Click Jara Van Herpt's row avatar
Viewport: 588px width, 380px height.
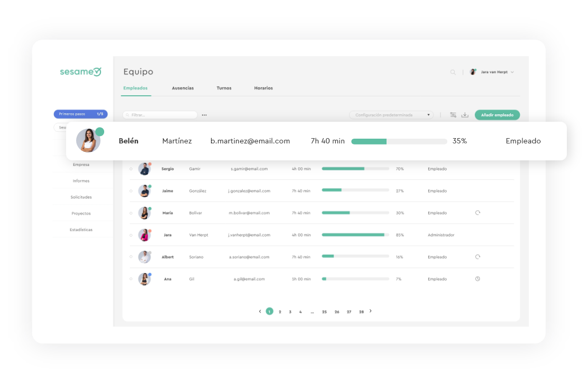(144, 235)
